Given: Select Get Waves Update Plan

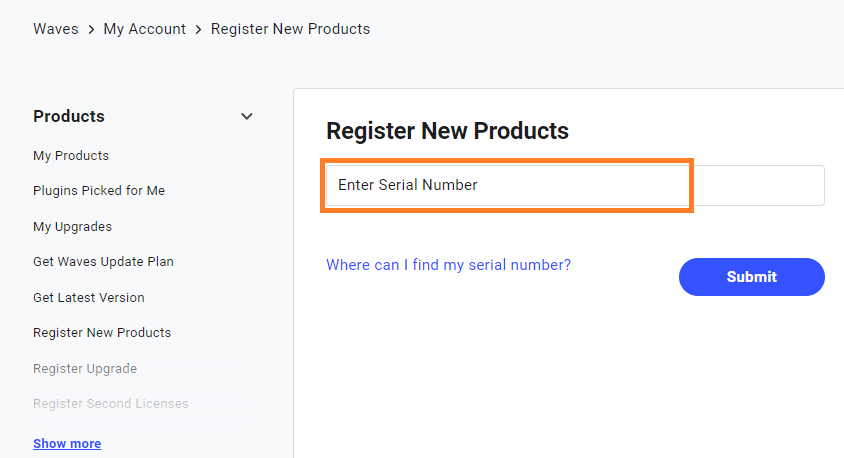Looking at the screenshot, I should click(x=103, y=261).
